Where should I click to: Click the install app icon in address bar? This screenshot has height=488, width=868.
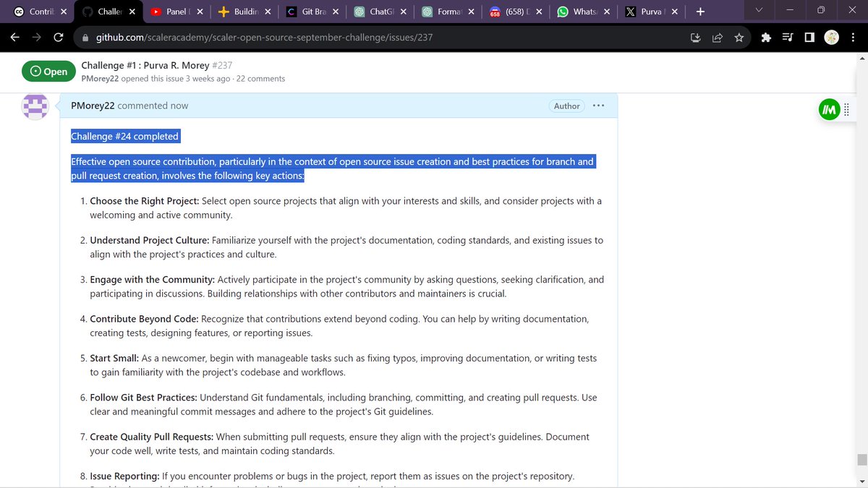point(696,37)
